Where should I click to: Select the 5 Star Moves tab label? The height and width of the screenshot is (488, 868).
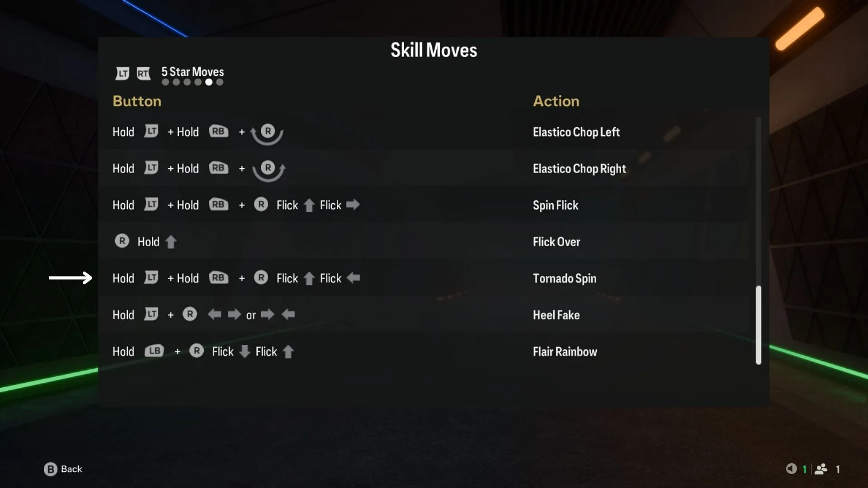coord(192,72)
